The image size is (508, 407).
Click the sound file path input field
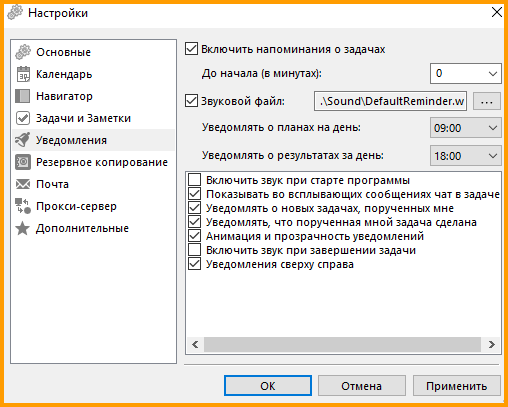390,101
